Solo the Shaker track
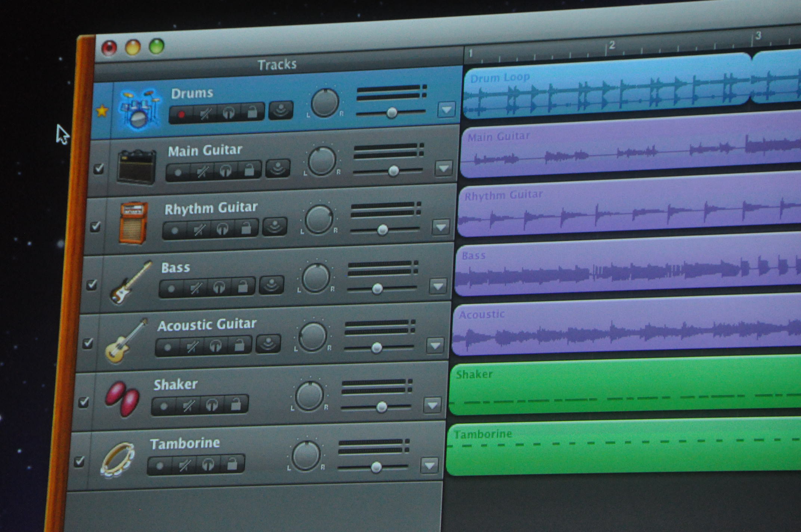This screenshot has width=801, height=532. coord(212,405)
